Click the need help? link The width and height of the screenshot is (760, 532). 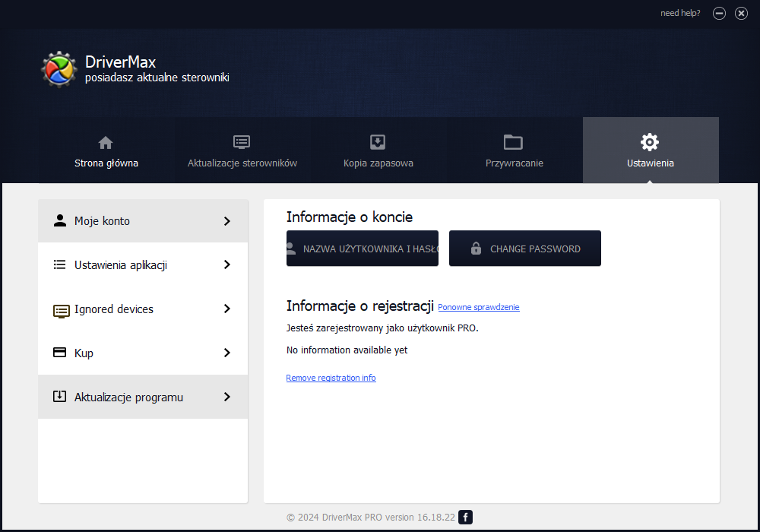click(680, 13)
